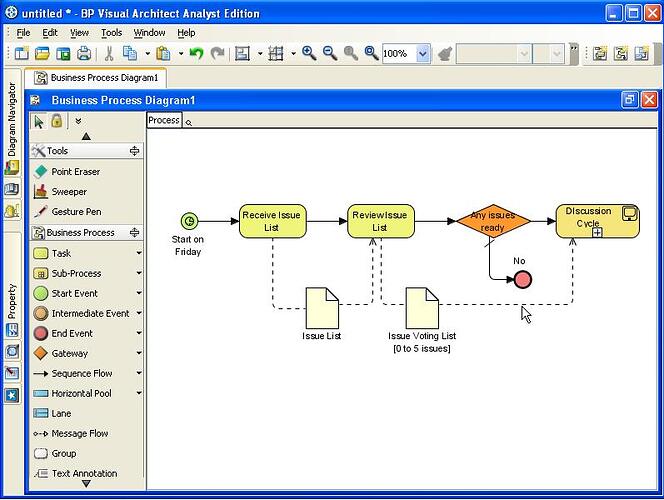Expand the Task tool options arrow
The image size is (664, 500).
[x=139, y=253]
